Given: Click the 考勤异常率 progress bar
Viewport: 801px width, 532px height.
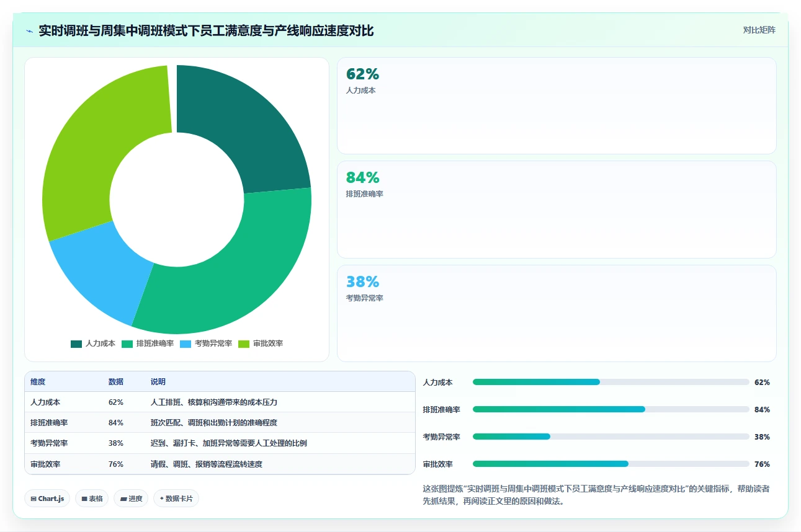Looking at the screenshot, I should (x=611, y=437).
